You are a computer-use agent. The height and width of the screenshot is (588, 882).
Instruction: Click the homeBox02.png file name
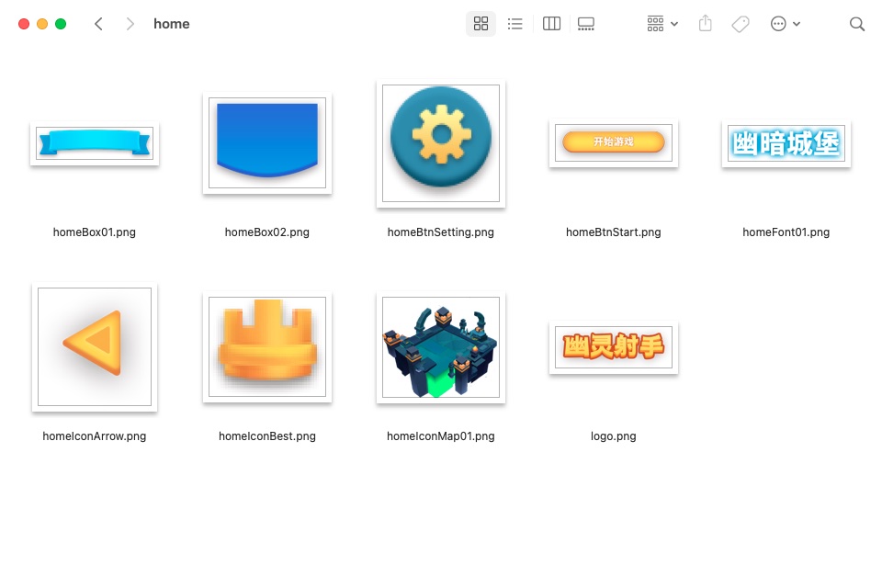point(267,232)
